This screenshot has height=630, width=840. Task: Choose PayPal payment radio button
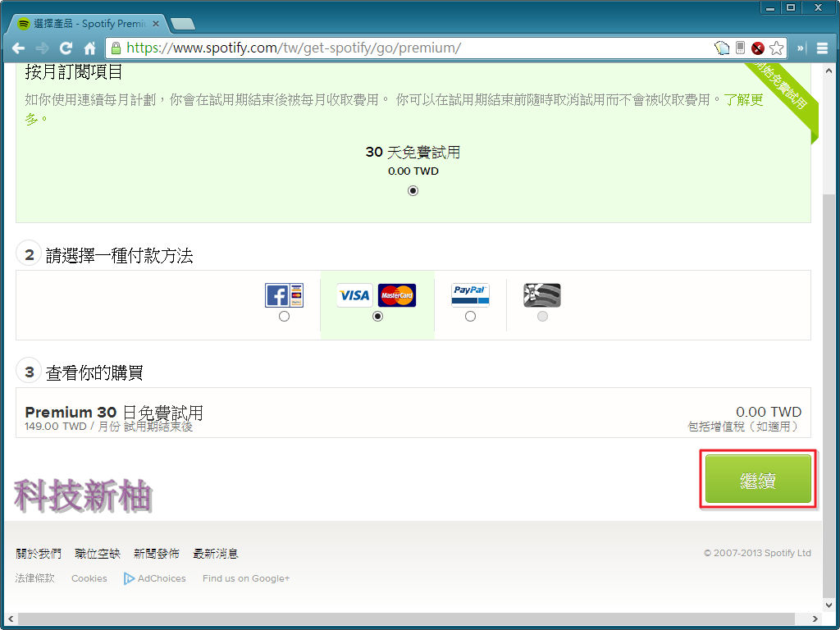[x=470, y=316]
